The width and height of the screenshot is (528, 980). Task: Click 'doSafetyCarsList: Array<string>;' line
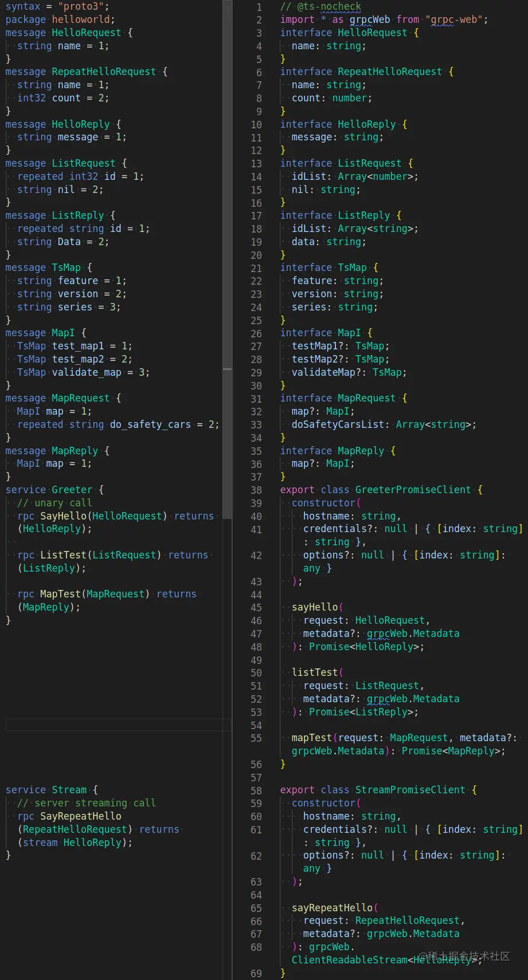[384, 424]
